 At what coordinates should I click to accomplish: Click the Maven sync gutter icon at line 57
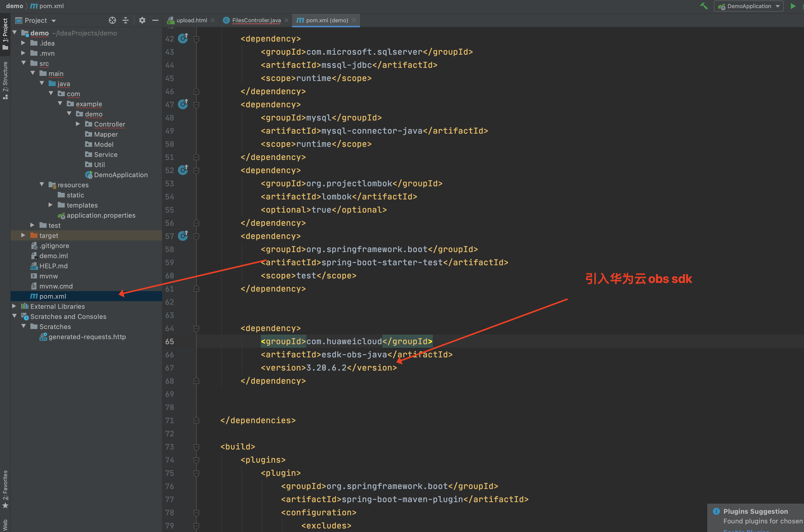[x=183, y=236]
